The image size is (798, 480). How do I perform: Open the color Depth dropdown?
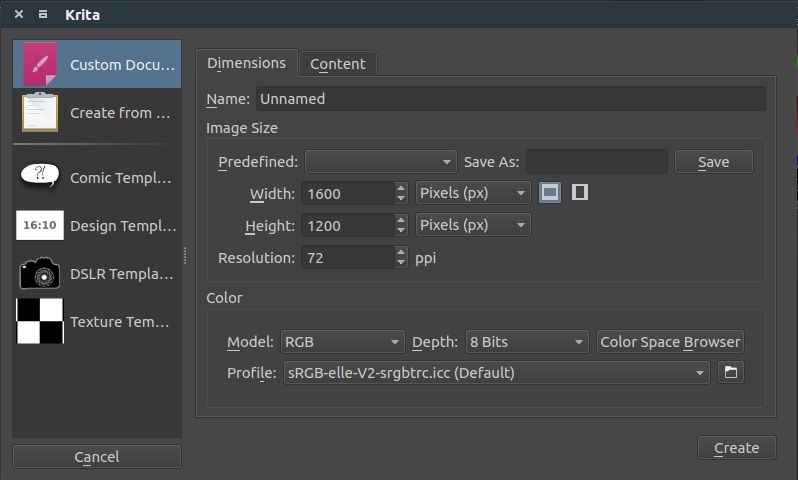pos(527,342)
